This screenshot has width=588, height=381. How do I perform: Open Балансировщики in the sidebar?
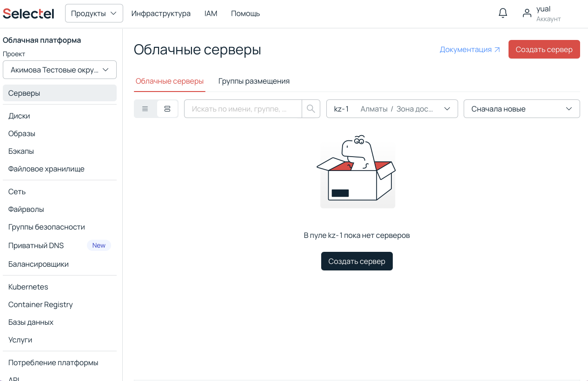59,264
